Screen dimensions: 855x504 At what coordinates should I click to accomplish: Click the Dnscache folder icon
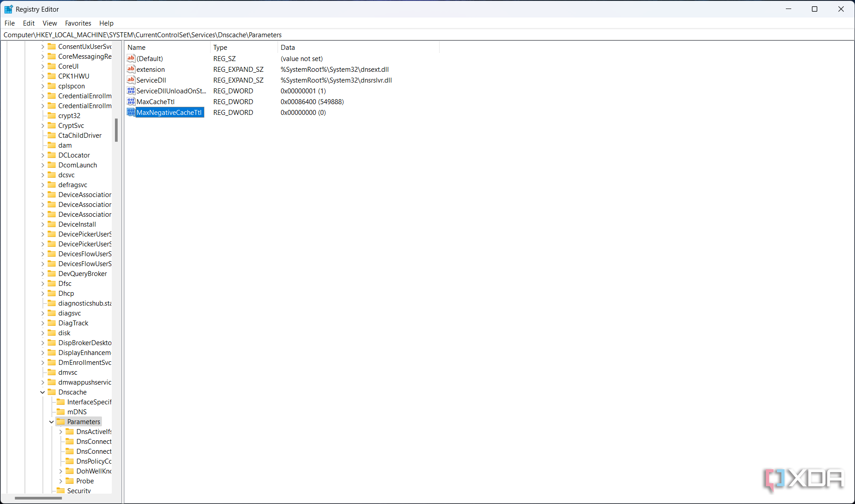pyautogui.click(x=52, y=392)
